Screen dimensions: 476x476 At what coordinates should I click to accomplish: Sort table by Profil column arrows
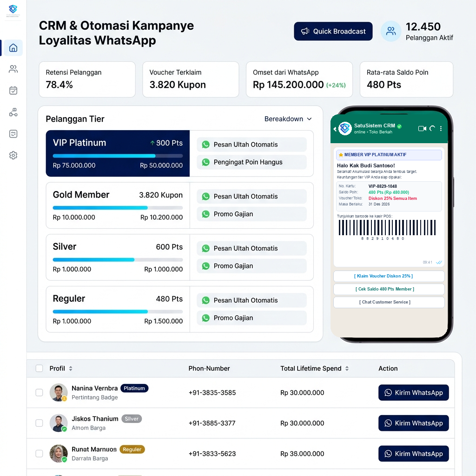click(x=71, y=369)
